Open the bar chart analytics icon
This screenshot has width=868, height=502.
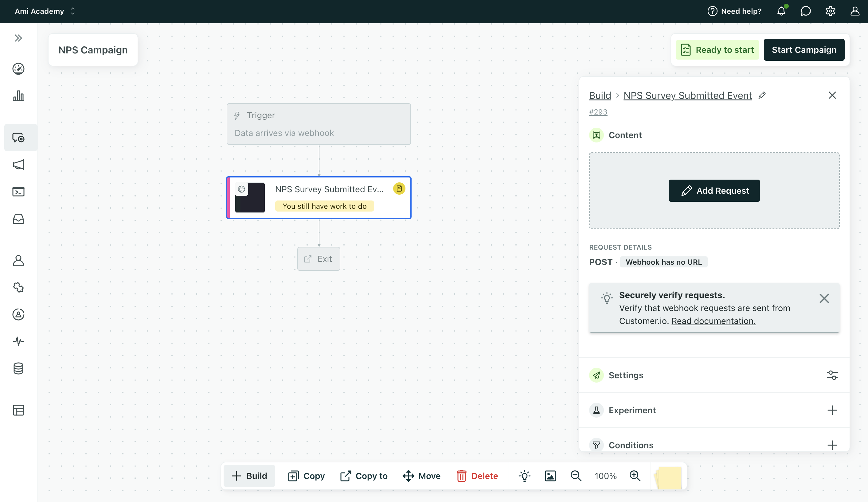pos(18,96)
